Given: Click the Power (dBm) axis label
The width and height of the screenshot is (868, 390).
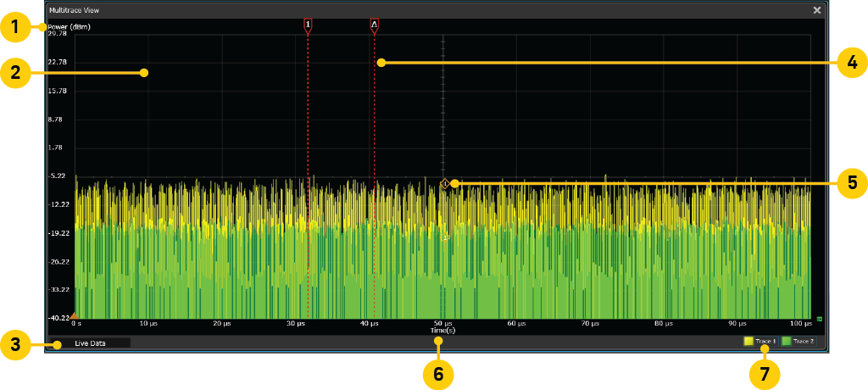Looking at the screenshot, I should click(x=69, y=26).
